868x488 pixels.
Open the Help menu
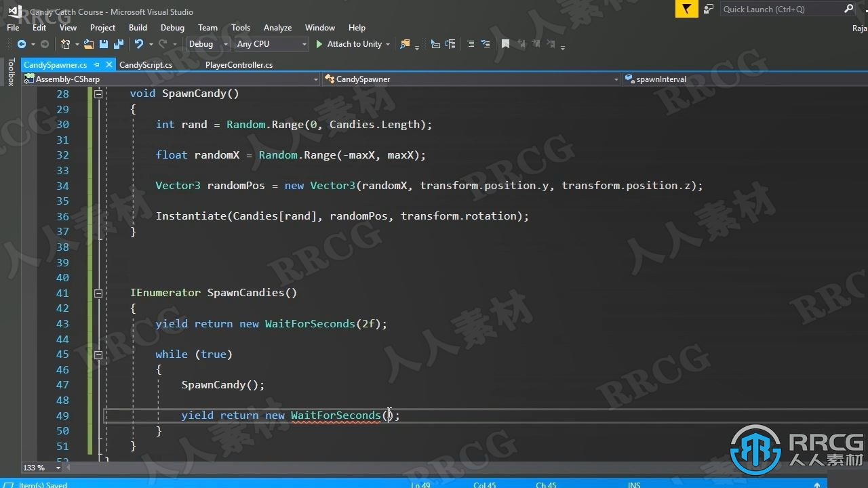(357, 28)
